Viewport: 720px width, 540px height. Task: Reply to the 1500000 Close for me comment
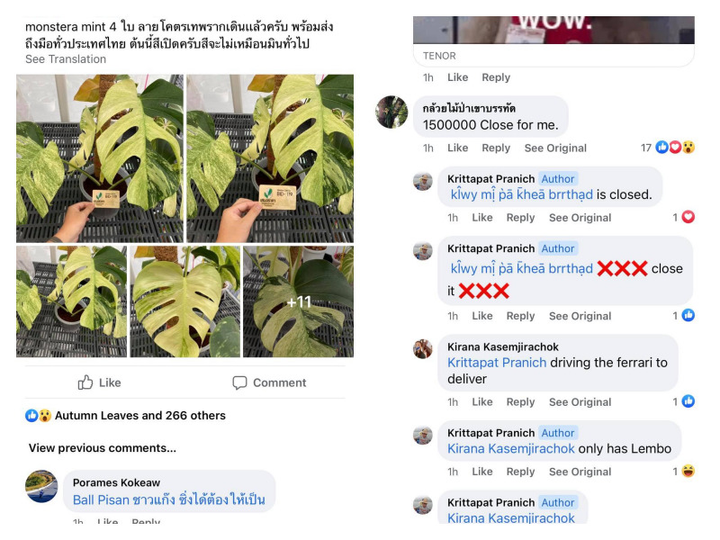pyautogui.click(x=496, y=148)
